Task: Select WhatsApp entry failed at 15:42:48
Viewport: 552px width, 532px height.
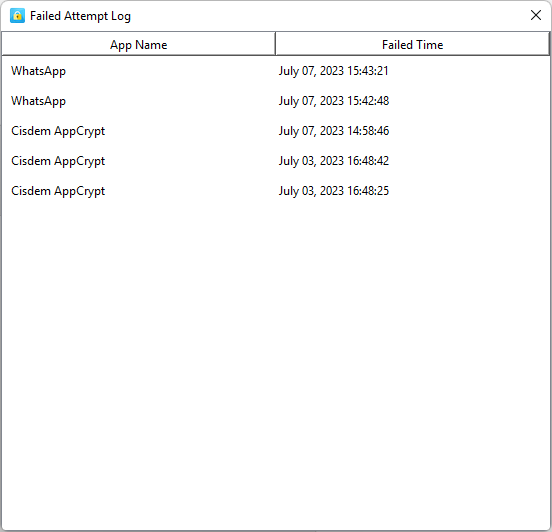Action: tap(276, 101)
